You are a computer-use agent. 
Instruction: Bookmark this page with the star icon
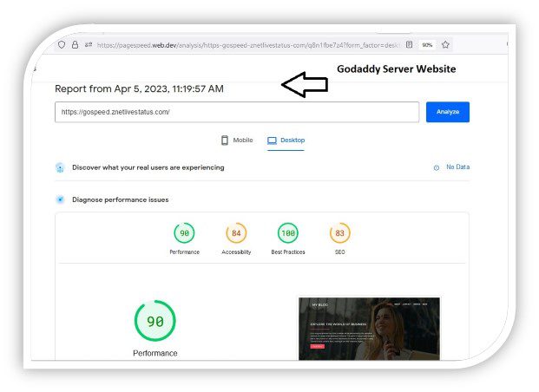445,45
